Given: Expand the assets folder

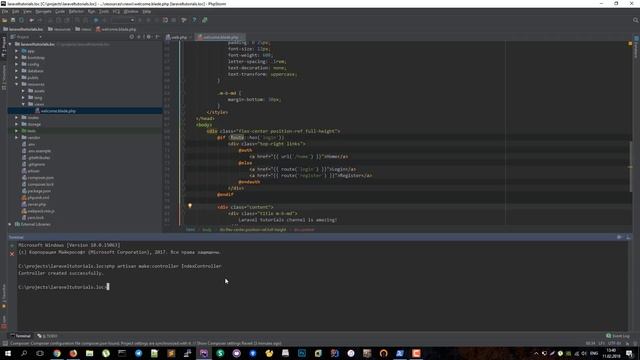Looking at the screenshot, I should pyautogui.click(x=23, y=91).
